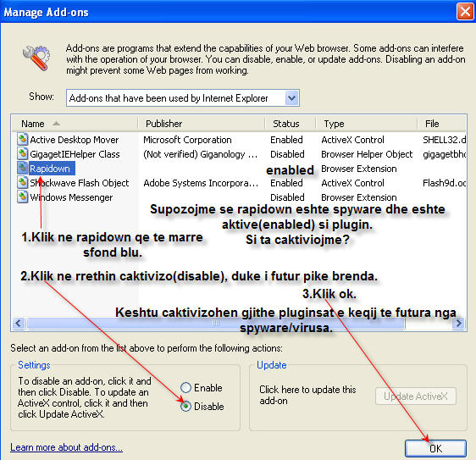This screenshot has height=460, width=476.
Task: Click the gigagetbho file name cell
Action: pos(444,154)
